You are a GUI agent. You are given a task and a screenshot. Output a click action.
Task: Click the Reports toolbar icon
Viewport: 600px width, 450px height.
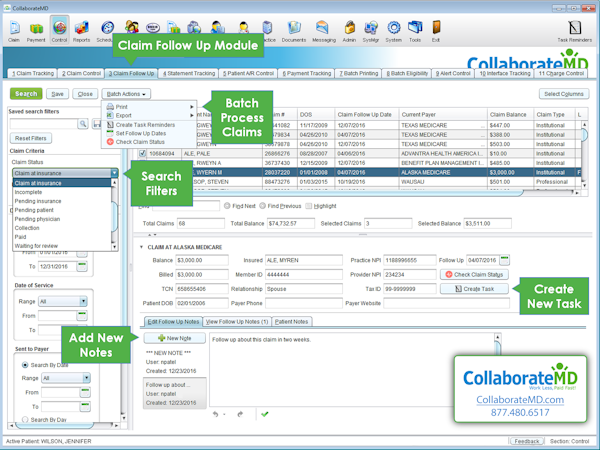(81, 29)
